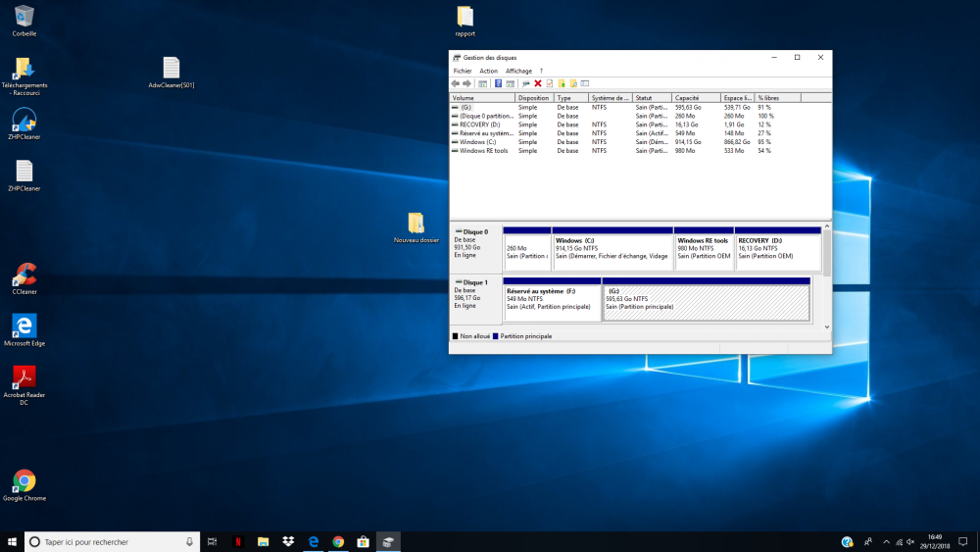
Task: Select the Acrobat Reader DC desktop icon
Action: coord(24,377)
